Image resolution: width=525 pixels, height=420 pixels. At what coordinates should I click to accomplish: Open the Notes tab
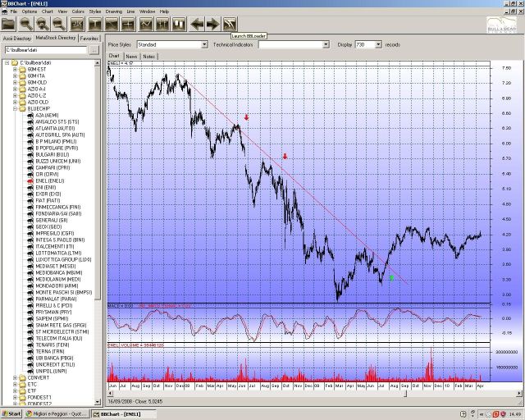(x=149, y=57)
